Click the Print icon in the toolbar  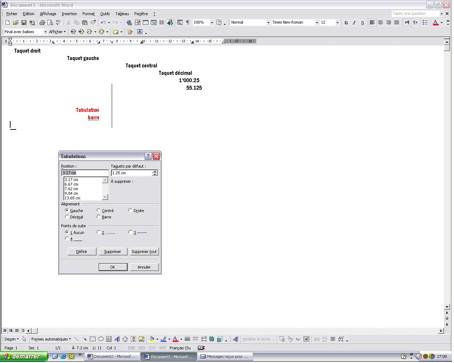pyautogui.click(x=42, y=22)
